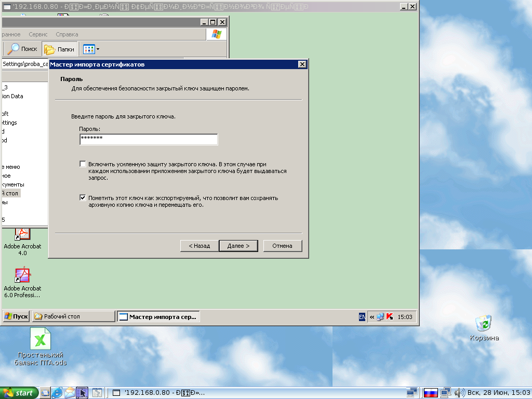
Task: Open the views dropdown arrow in Explorer toolbar
Action: (x=98, y=49)
